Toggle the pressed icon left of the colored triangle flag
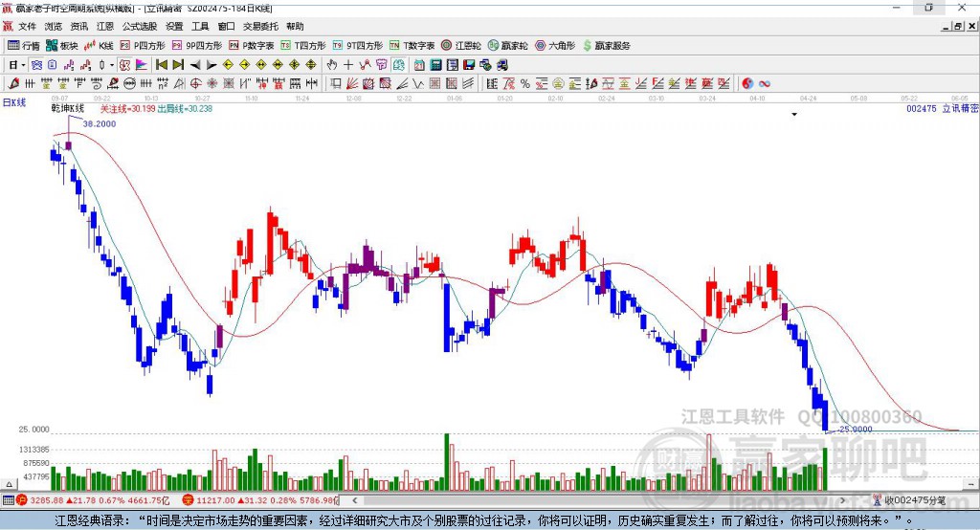The width and height of the screenshot is (980, 530). coord(125,65)
